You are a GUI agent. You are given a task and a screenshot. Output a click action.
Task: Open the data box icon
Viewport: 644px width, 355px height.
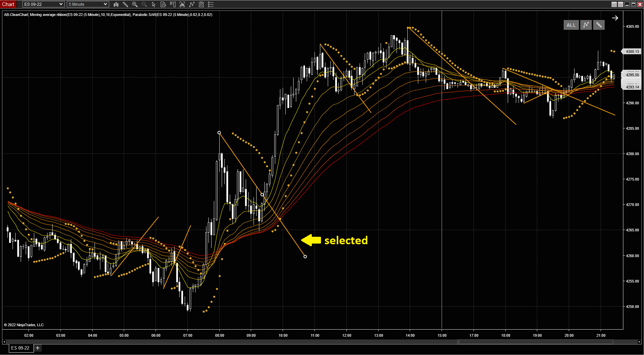163,4
